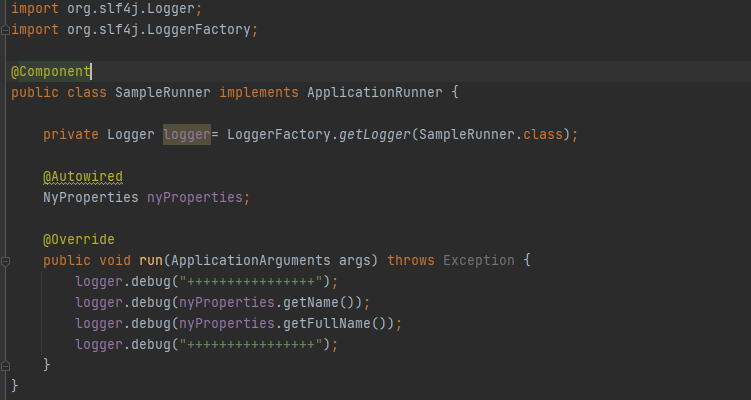The height and width of the screenshot is (400, 751).
Task: Click the getLogger method call
Action: tap(375, 135)
